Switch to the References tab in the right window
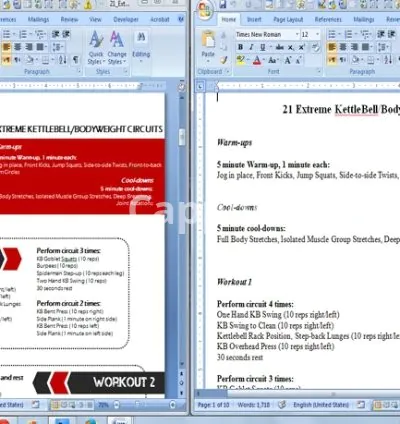The height and width of the screenshot is (424, 400). coord(328,20)
